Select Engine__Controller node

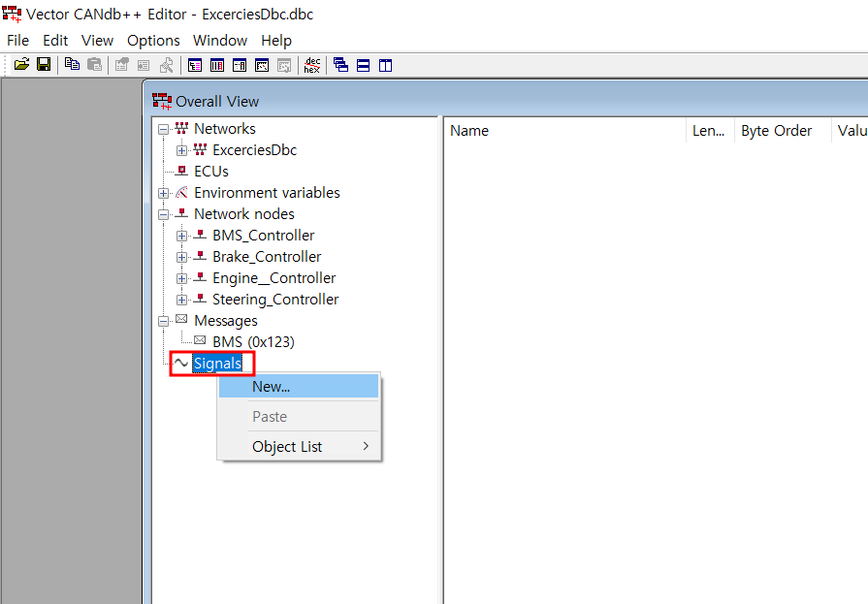tap(274, 278)
